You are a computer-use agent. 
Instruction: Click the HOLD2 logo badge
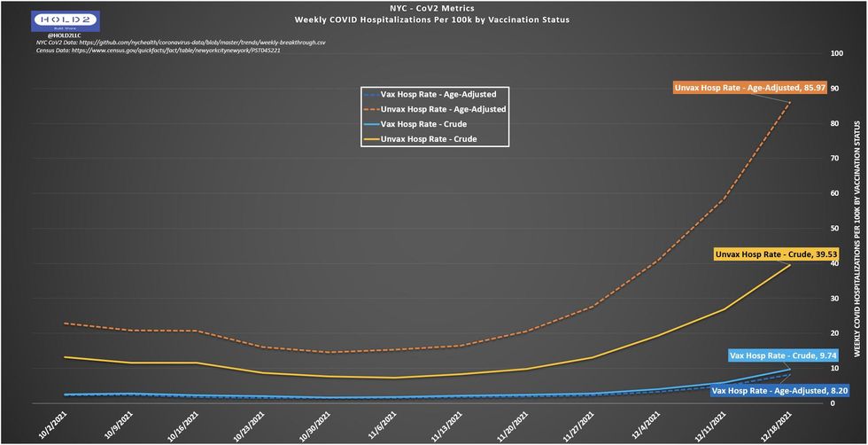(x=67, y=21)
